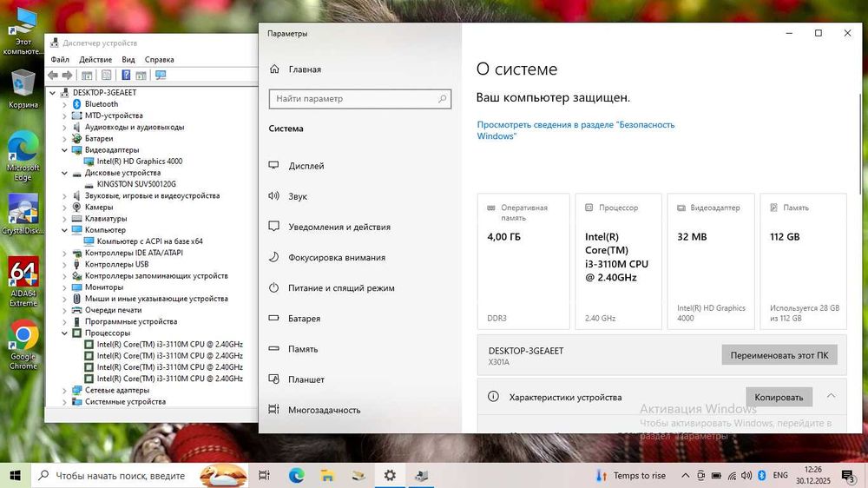Click the ENG language indicator

[x=780, y=475]
